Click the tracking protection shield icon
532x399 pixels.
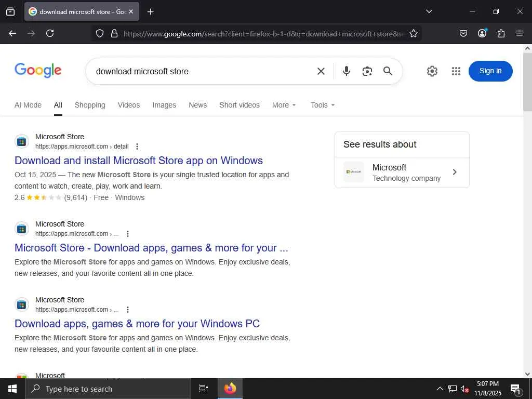click(99, 33)
